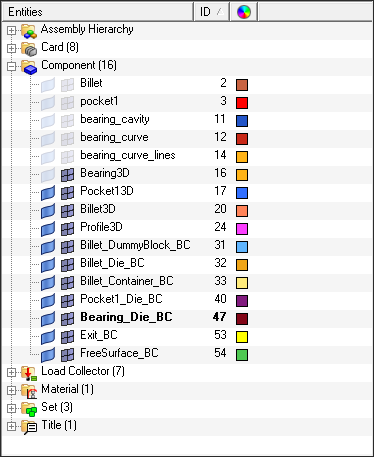Click geometry icon of FreeSurface_BC
Viewport: 374px width, 457px height.
[x=48, y=355]
